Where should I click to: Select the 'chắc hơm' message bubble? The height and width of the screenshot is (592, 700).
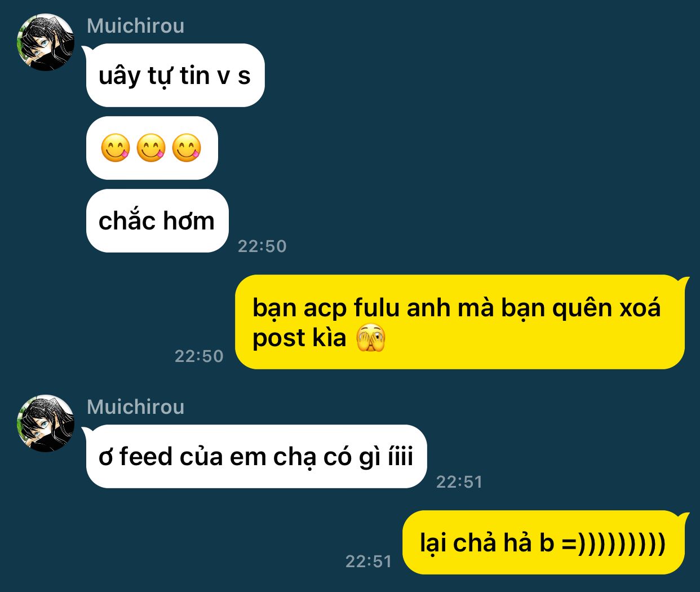tap(157, 220)
